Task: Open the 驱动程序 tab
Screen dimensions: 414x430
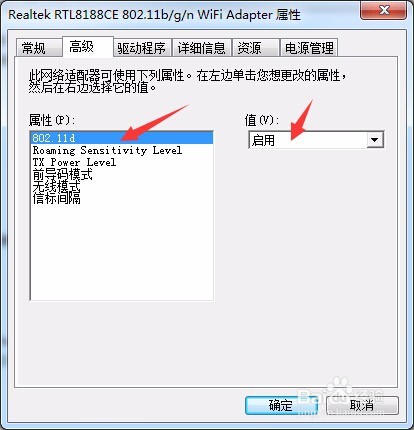Action: [x=142, y=48]
